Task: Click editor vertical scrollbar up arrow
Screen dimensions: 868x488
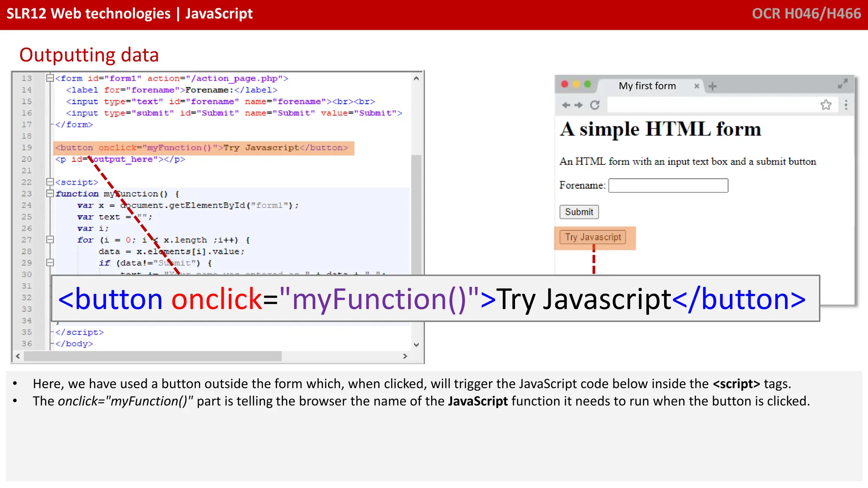Action: coord(416,78)
